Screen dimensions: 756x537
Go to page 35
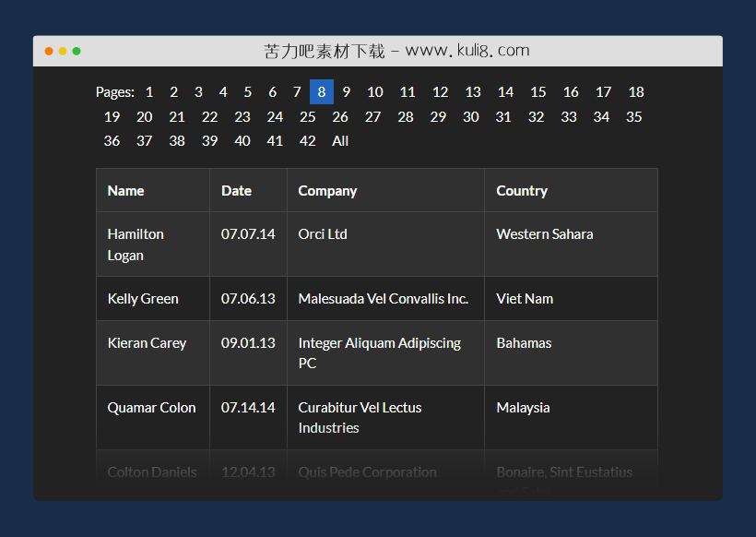[633, 117]
